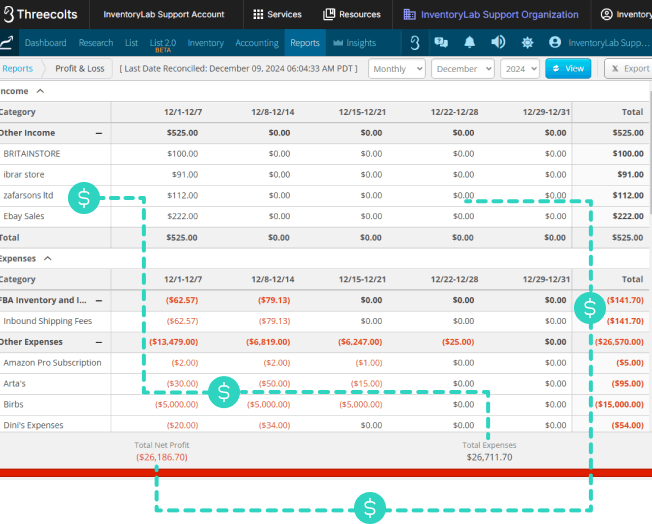The height and width of the screenshot is (524, 652).
Task: Select the Reports tab
Action: [x=305, y=43]
